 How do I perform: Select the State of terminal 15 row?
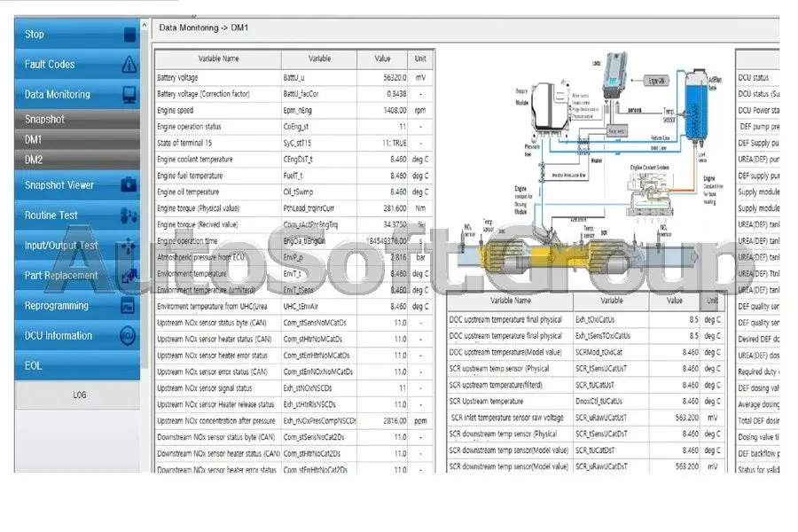[294, 143]
